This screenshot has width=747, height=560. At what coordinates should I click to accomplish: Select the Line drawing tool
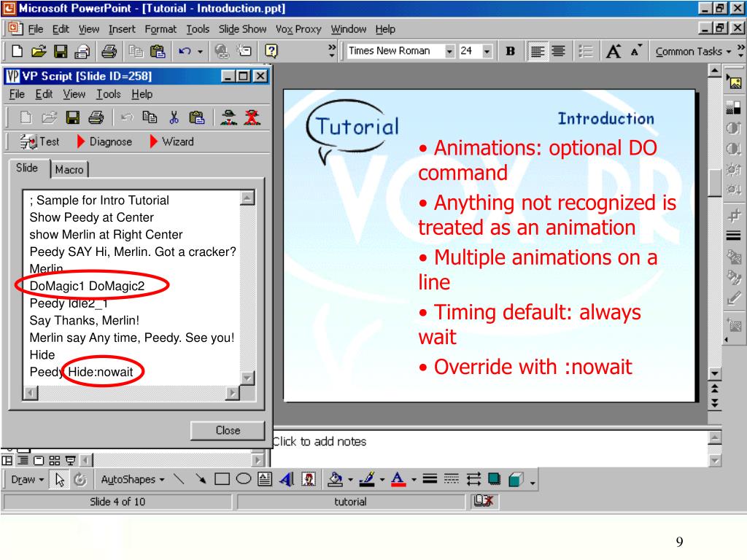[179, 479]
